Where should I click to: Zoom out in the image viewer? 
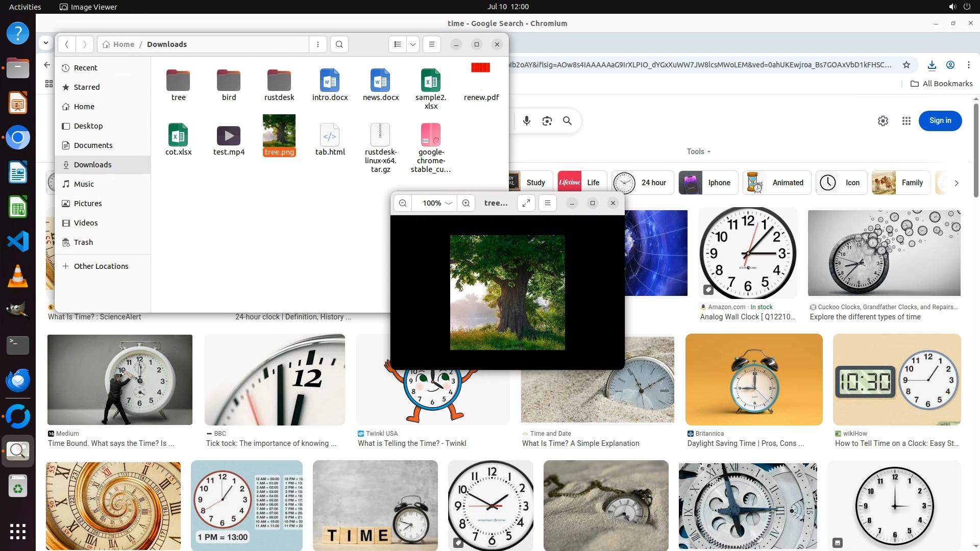coord(403,203)
